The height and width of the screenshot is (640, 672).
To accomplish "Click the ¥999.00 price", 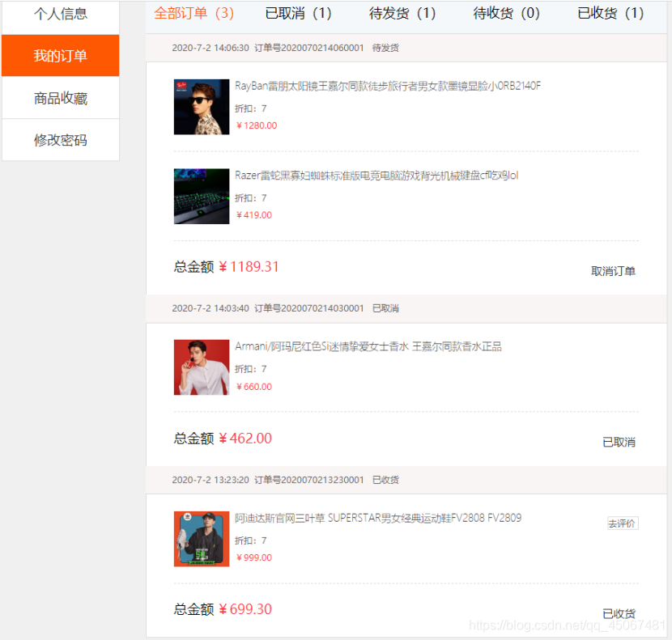I will (254, 557).
